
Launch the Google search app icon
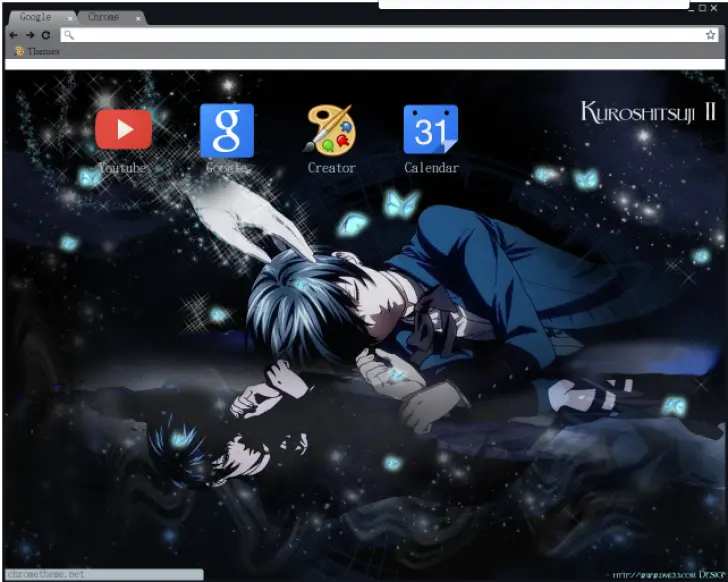(x=227, y=130)
